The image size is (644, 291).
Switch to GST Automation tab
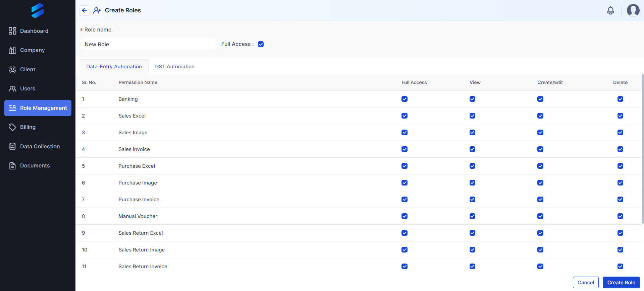[175, 67]
